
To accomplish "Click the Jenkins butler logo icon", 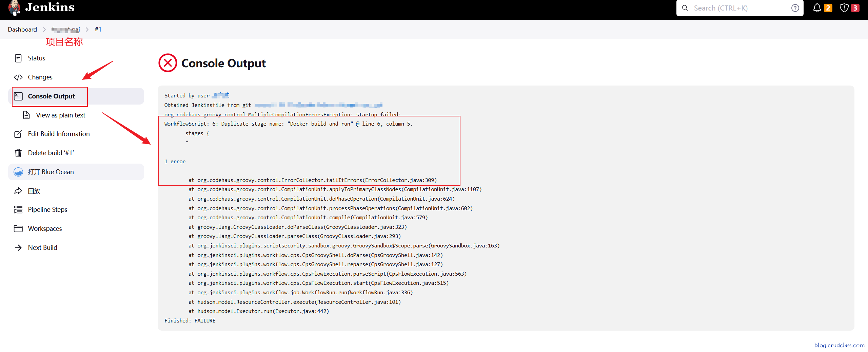I will tap(15, 8).
